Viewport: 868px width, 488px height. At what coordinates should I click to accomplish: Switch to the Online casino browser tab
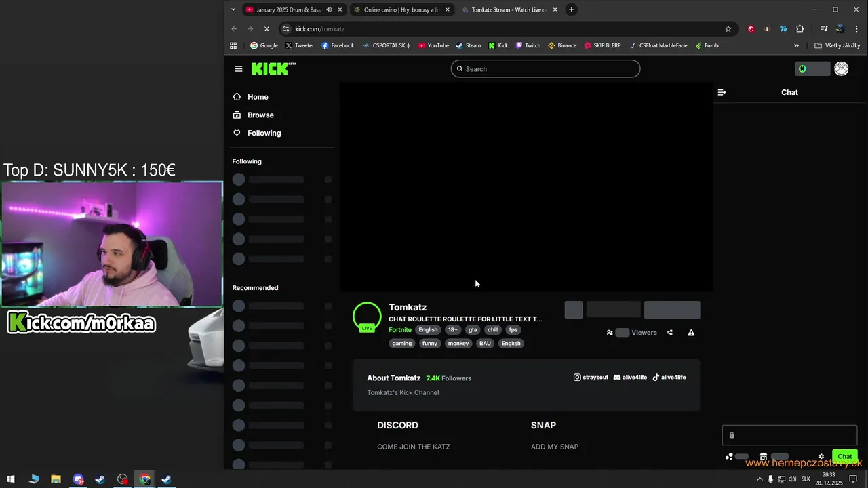(x=401, y=9)
